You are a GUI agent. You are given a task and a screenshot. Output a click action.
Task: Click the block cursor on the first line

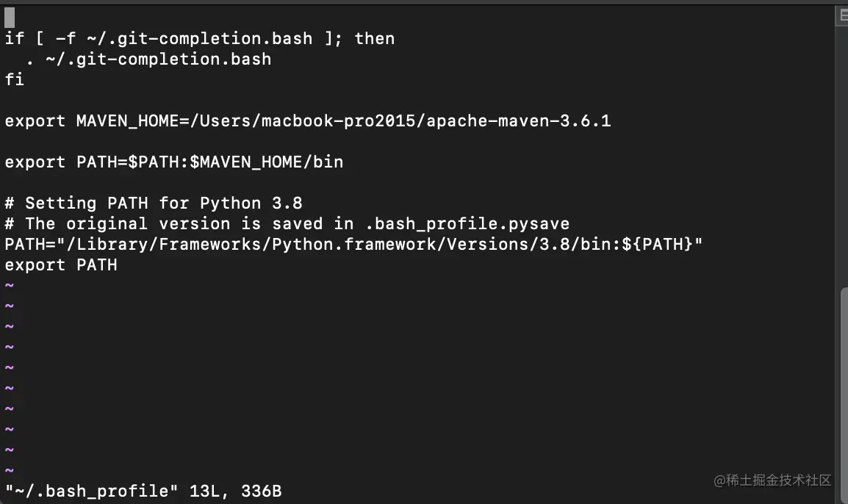click(10, 17)
